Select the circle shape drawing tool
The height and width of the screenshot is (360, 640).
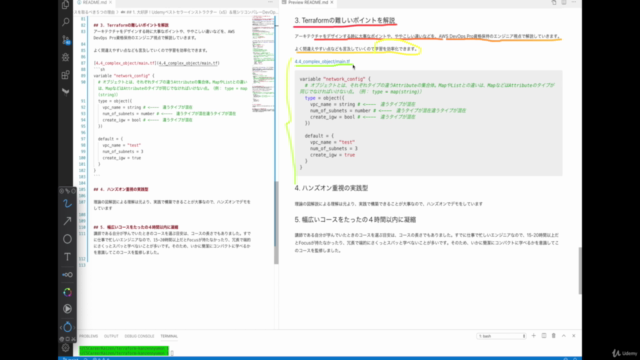[x=67, y=239]
